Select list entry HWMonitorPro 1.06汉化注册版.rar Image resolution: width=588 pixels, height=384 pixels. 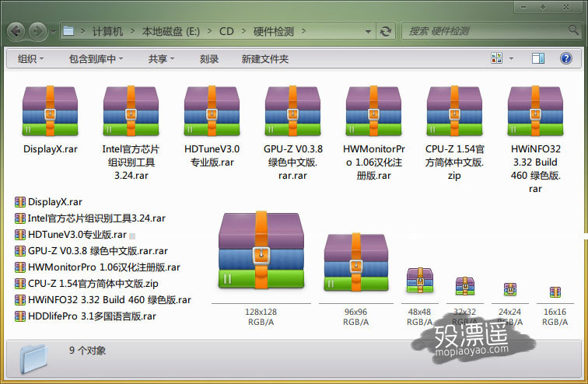pos(104,267)
